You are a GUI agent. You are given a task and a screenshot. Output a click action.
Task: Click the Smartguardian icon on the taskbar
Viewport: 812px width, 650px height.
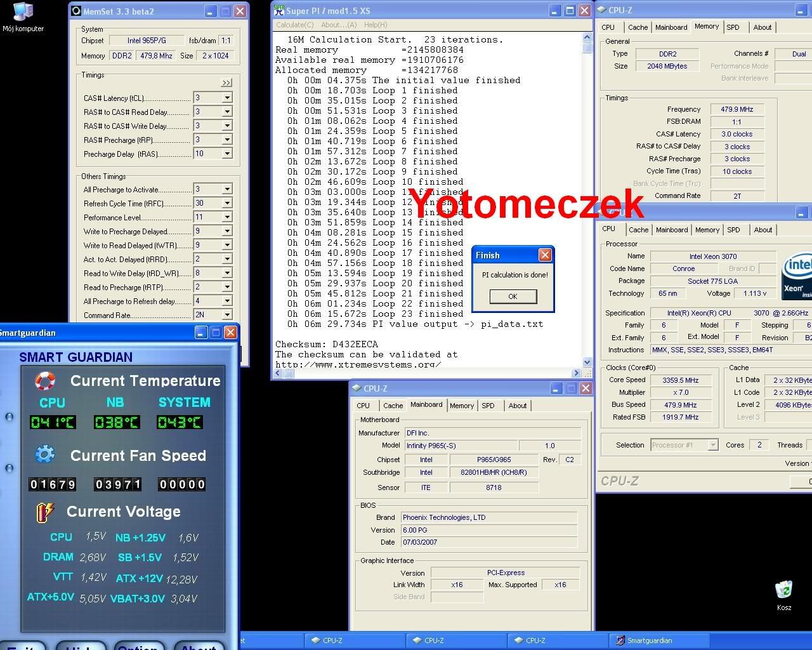(620, 640)
